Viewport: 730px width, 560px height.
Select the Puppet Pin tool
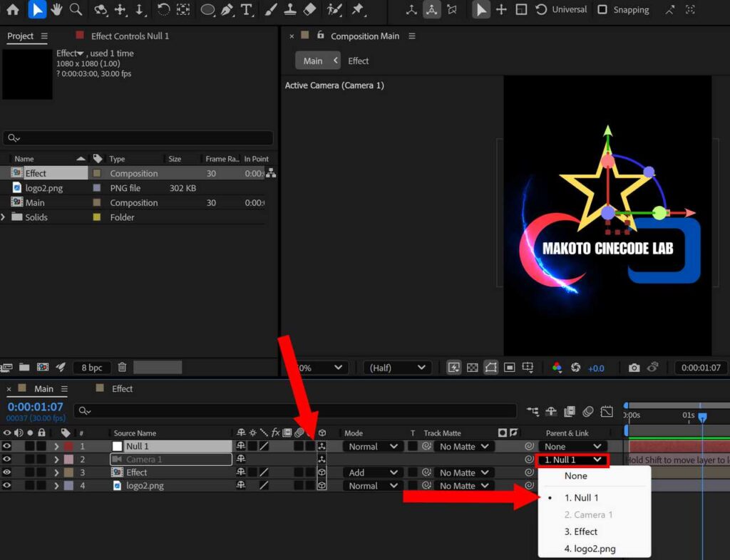pos(358,9)
